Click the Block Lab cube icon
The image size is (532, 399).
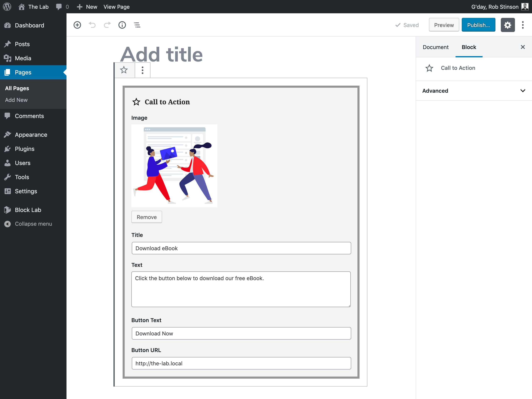[7, 210]
